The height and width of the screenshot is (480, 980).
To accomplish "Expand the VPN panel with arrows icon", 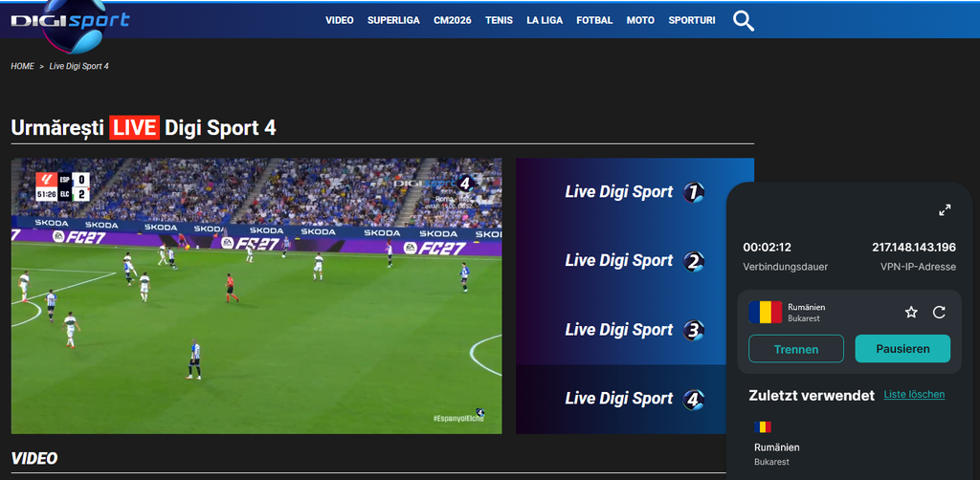I will tap(945, 210).
